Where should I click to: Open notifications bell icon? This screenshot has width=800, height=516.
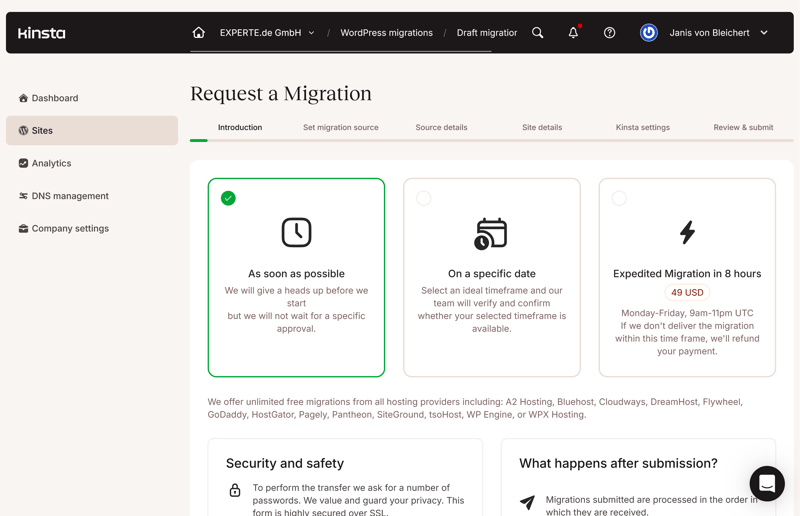pyautogui.click(x=573, y=33)
